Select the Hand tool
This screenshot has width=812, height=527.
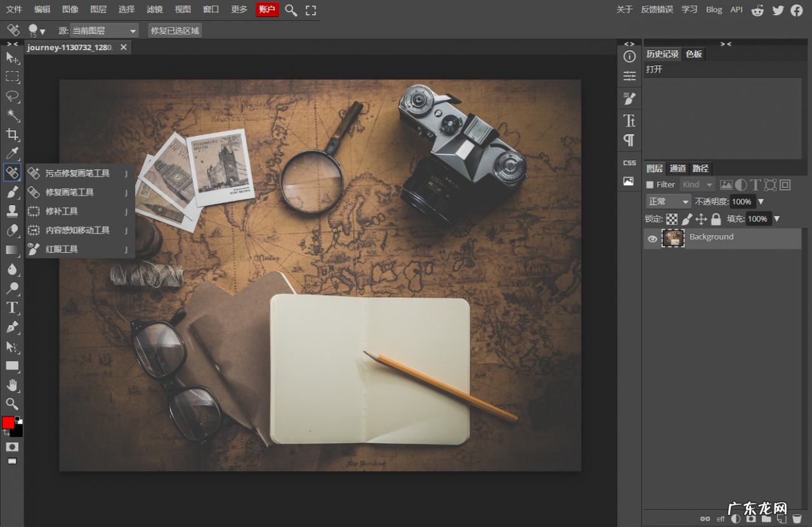tap(12, 385)
